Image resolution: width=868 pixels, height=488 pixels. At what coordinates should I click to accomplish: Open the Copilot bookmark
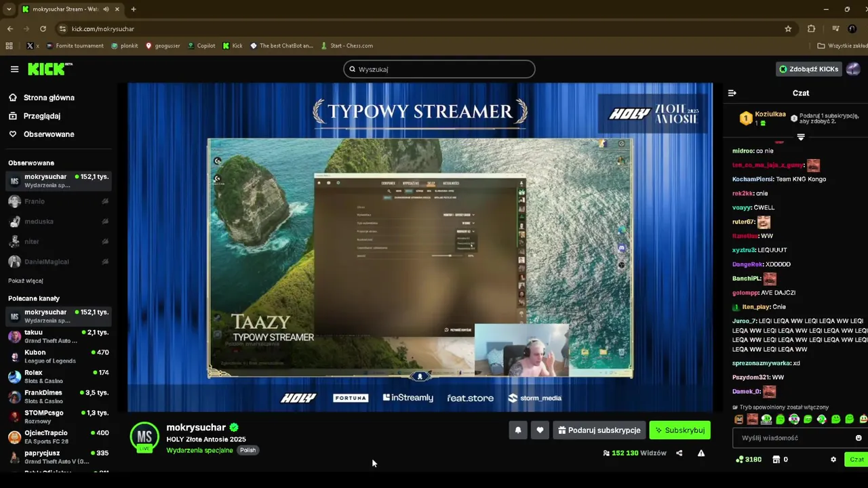201,45
